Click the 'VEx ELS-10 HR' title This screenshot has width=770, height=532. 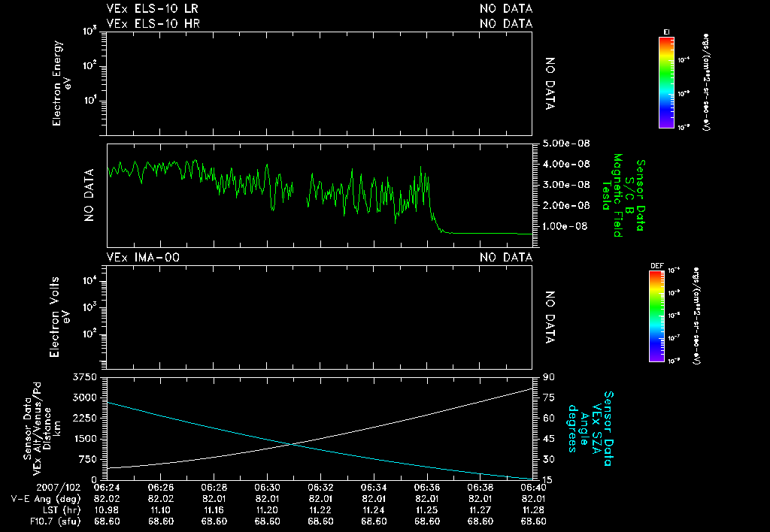tap(153, 23)
